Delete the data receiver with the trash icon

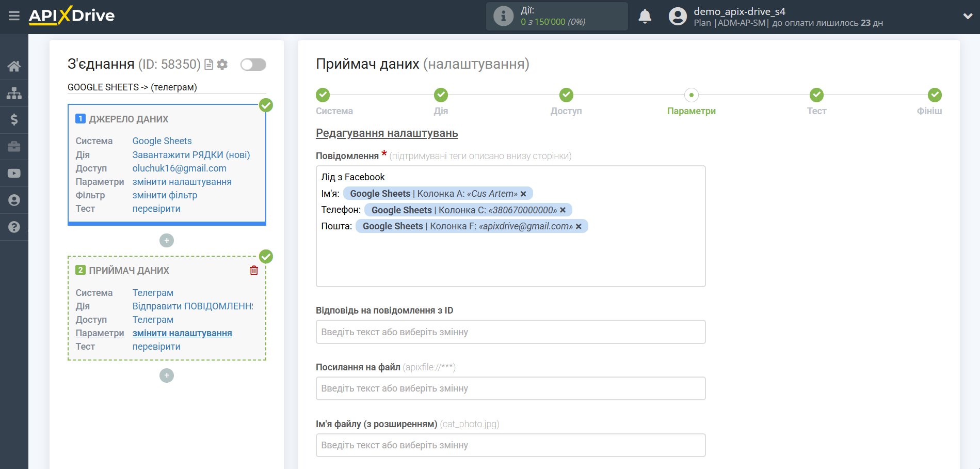pos(254,270)
